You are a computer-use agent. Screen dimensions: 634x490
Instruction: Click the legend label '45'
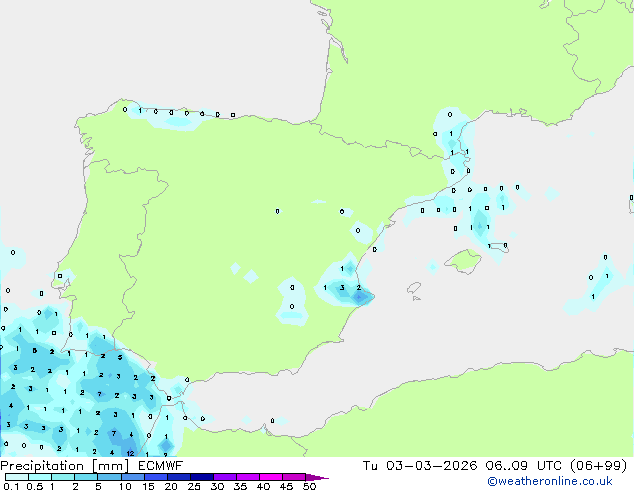click(286, 486)
